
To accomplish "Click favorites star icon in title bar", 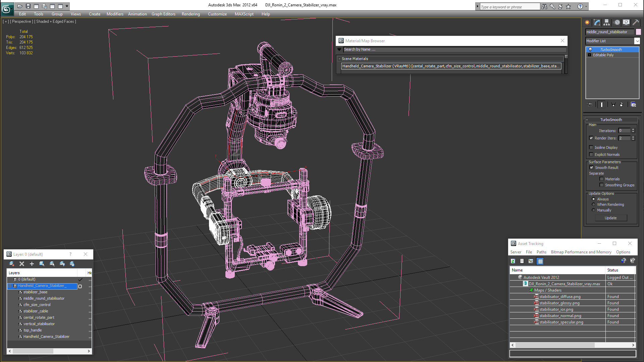I will [568, 6].
